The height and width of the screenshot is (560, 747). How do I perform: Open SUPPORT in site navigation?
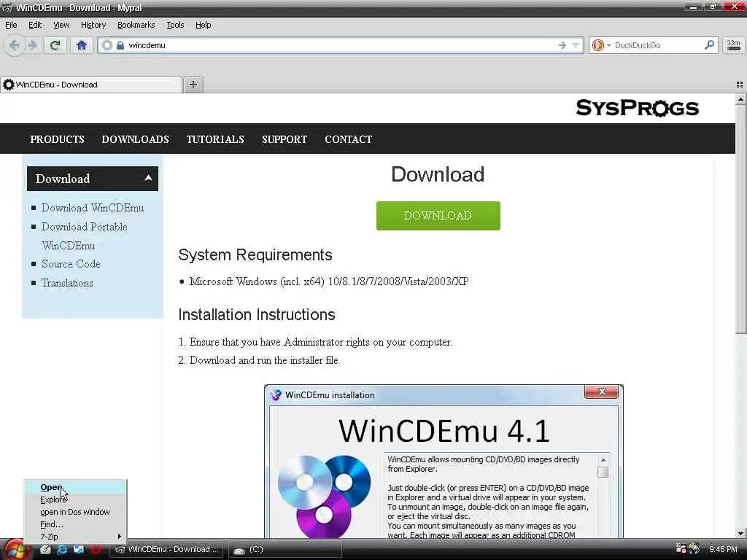[x=285, y=139]
